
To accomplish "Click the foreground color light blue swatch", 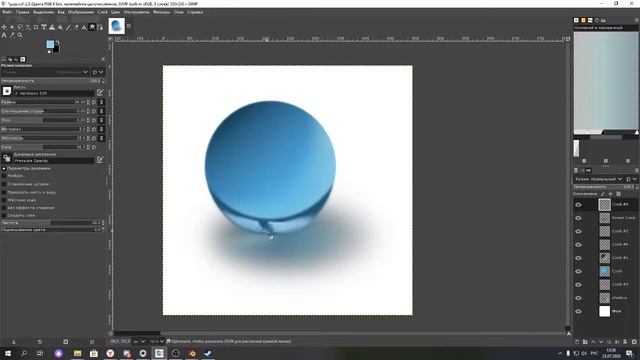I will pos(50,44).
